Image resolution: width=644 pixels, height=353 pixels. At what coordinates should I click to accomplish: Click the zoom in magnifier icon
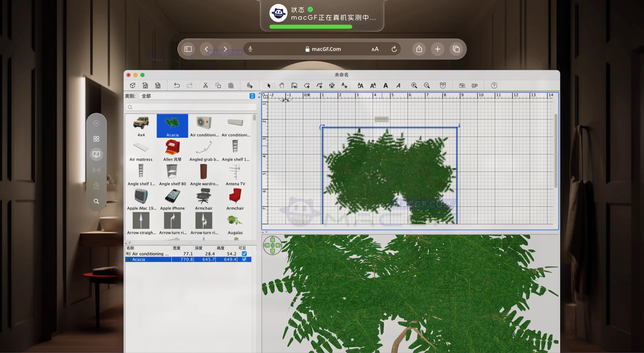[414, 85]
